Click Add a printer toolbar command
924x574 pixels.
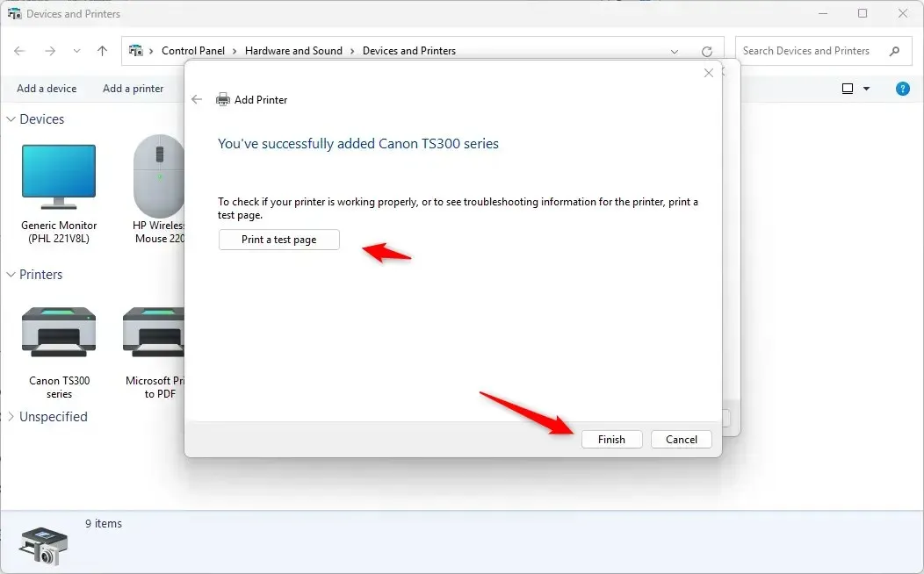134,89
